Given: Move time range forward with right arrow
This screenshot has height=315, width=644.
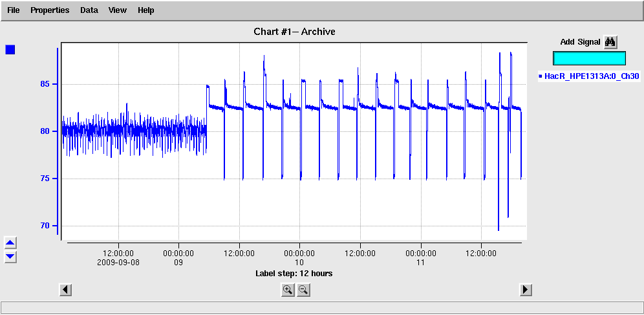Looking at the screenshot, I should point(526,290).
